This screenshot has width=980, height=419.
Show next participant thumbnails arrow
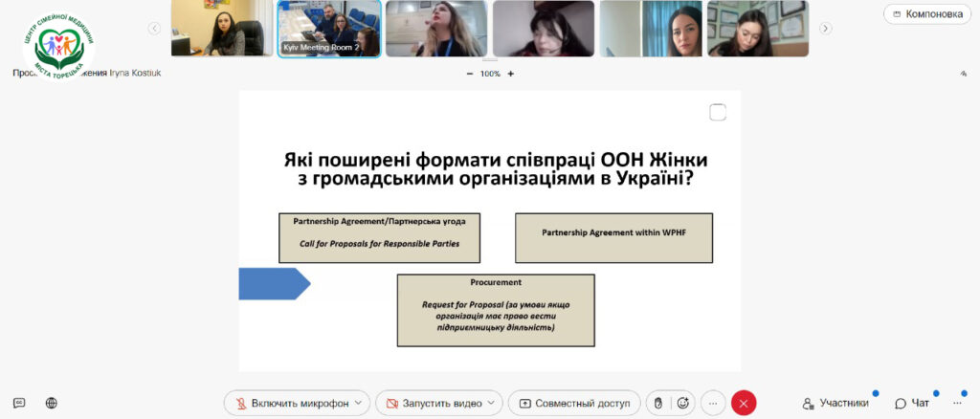[x=826, y=28]
